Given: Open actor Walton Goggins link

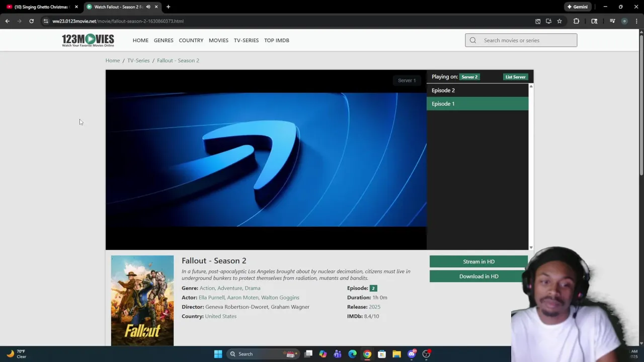Looking at the screenshot, I should (x=280, y=298).
